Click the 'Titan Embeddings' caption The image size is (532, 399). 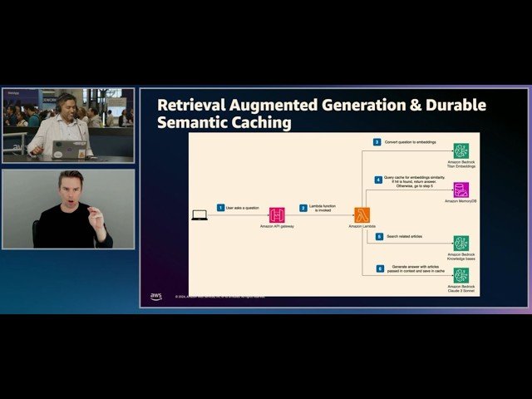pyautogui.click(x=461, y=166)
